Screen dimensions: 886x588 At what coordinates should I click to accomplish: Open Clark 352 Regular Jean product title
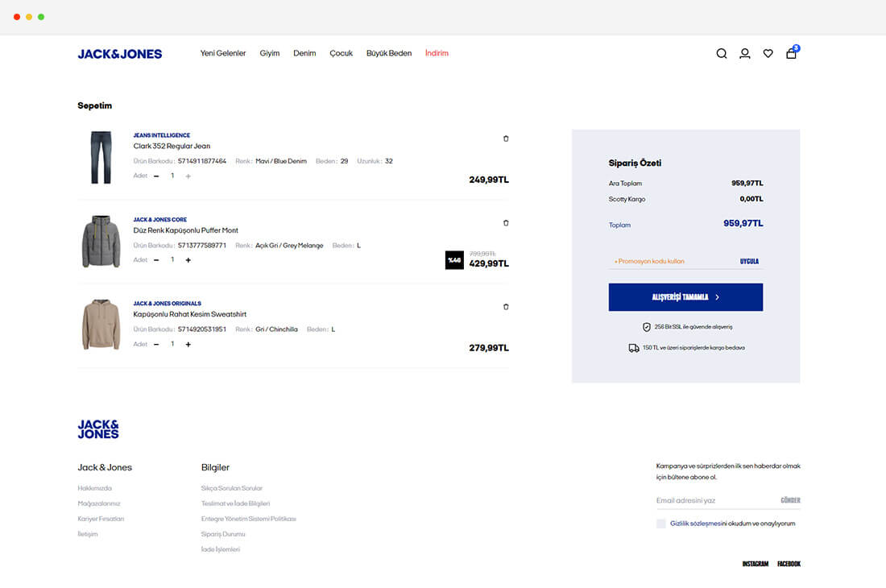(172, 146)
